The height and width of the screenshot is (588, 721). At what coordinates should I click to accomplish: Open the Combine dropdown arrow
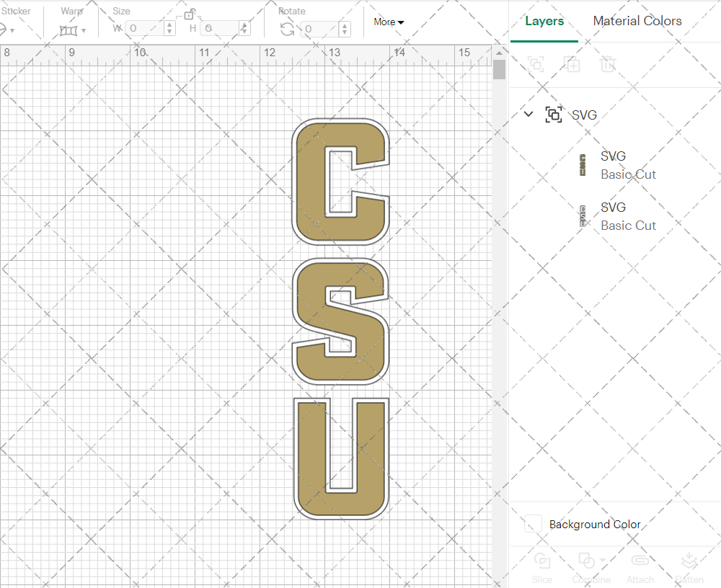602,561
